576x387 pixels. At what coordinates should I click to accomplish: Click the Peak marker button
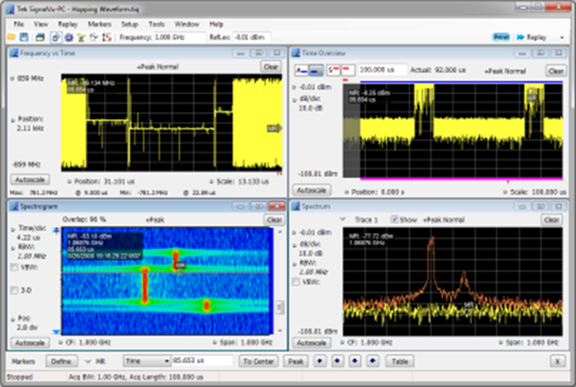295,361
